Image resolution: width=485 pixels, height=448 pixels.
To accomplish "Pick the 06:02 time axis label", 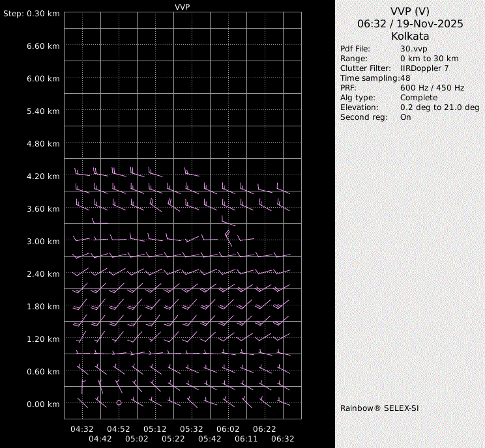I will tap(228, 429).
